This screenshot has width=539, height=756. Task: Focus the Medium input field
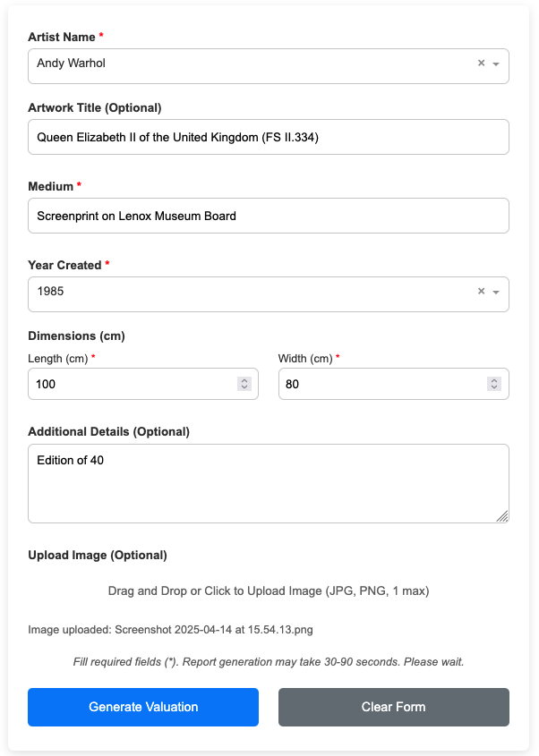[269, 216]
